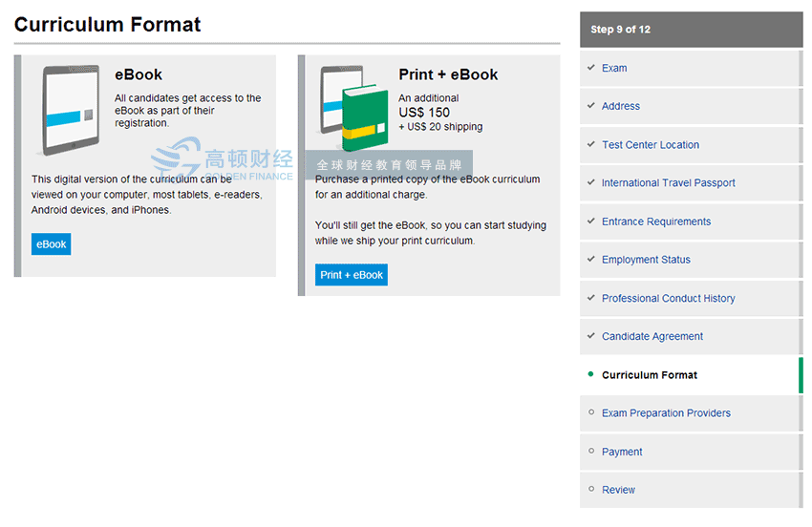
Task: Click the green dot beside Curriculum Format
Action: click(x=591, y=374)
